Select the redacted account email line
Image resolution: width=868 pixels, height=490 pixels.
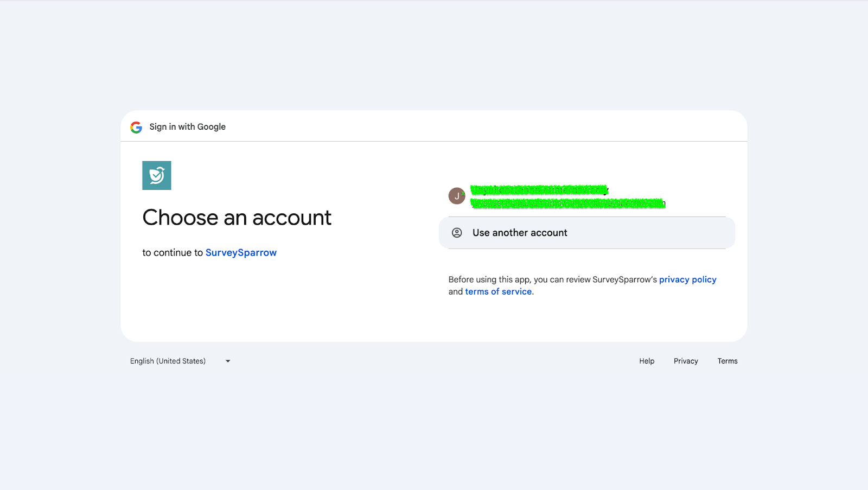pyautogui.click(x=567, y=203)
